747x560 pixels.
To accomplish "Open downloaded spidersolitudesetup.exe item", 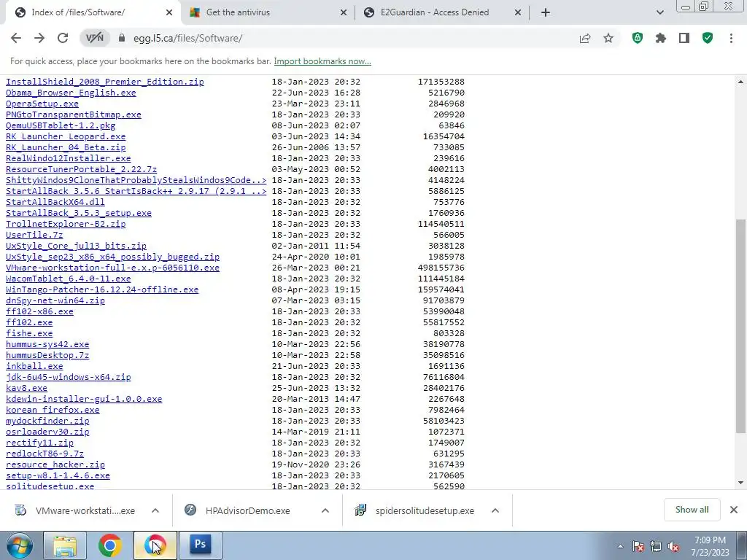I will pos(425,510).
